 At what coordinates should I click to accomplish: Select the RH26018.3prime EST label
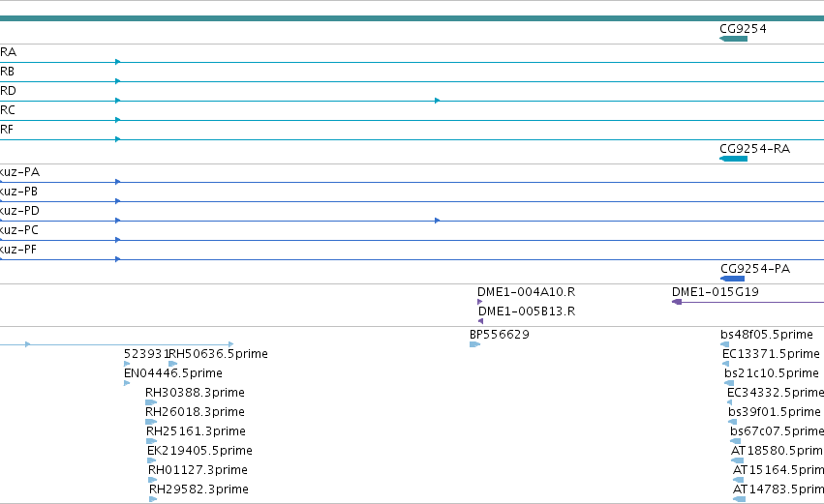[195, 412]
